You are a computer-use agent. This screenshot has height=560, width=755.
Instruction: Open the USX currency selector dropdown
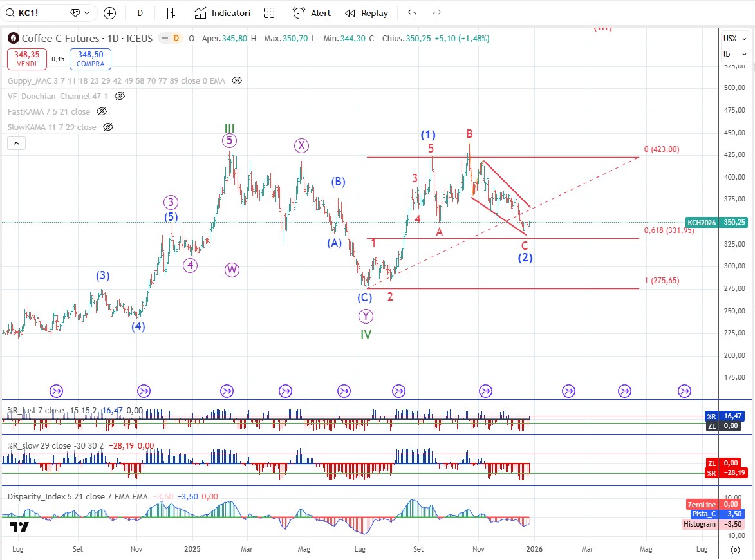(x=730, y=38)
